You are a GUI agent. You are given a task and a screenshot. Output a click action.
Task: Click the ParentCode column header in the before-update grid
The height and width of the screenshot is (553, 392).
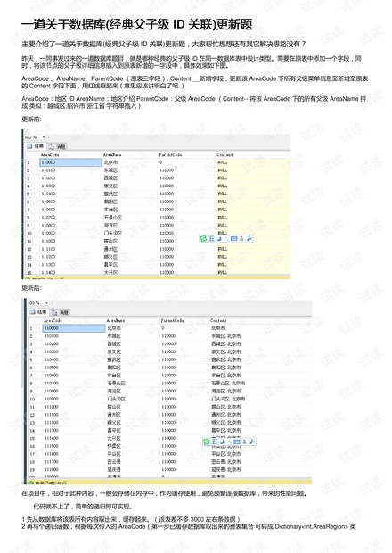(x=170, y=155)
